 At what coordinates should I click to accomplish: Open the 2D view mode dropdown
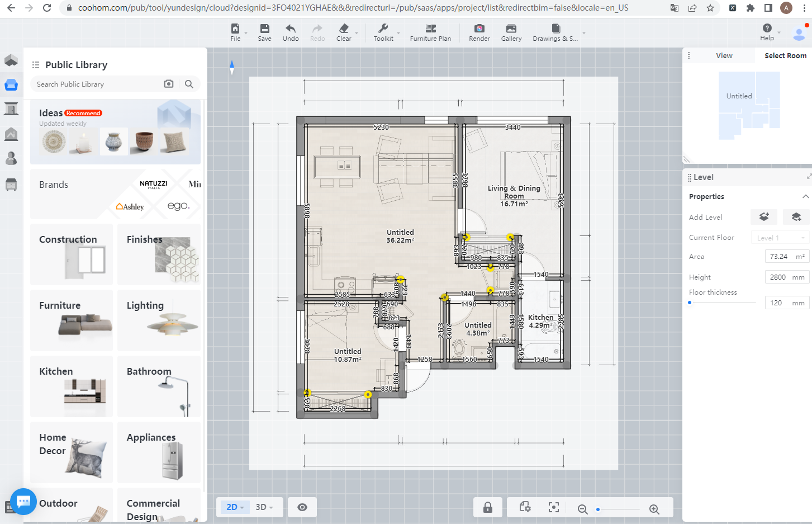pos(235,507)
